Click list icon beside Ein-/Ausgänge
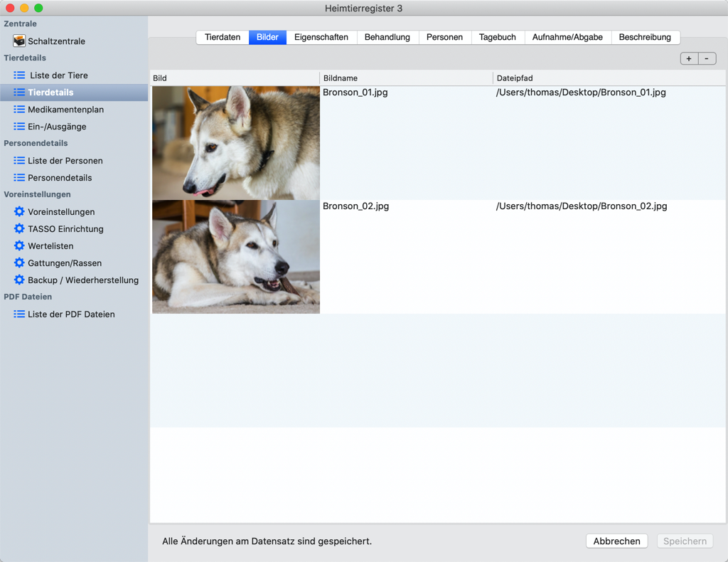728x562 pixels. 19,127
